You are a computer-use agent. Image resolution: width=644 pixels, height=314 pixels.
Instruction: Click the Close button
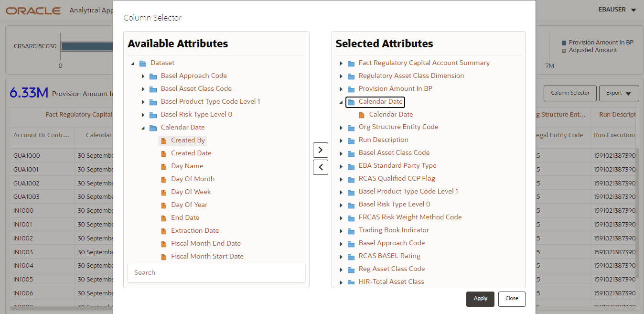[512, 299]
